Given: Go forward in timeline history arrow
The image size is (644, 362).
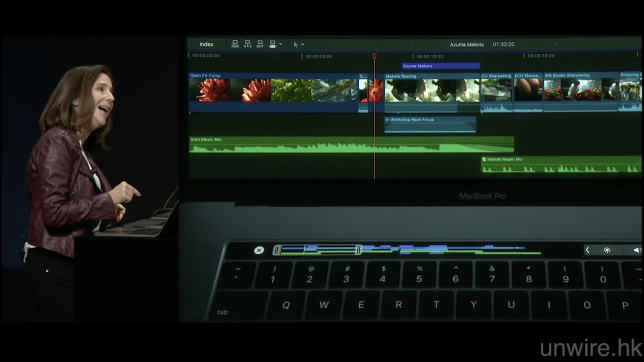Looking at the screenshot, I should (x=555, y=45).
